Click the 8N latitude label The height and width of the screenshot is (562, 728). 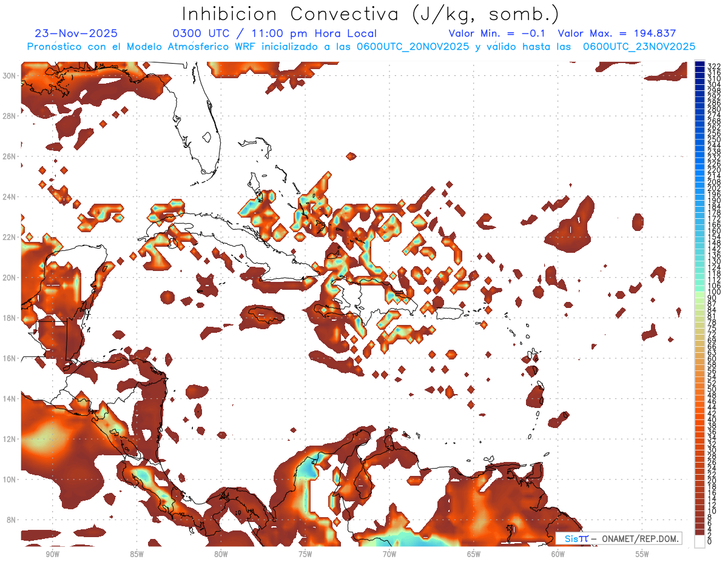click(x=12, y=520)
